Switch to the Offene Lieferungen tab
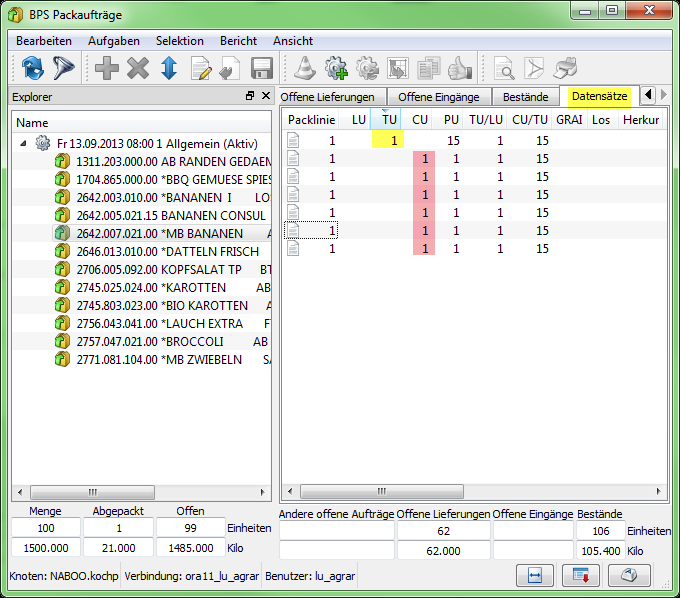Image resolution: width=680 pixels, height=598 pixels. pos(328,97)
